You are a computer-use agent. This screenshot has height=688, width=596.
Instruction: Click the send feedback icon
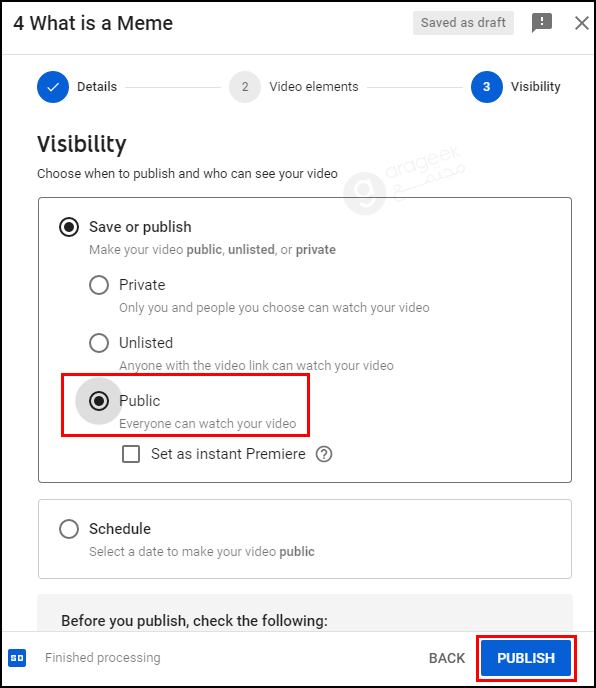coord(542,22)
